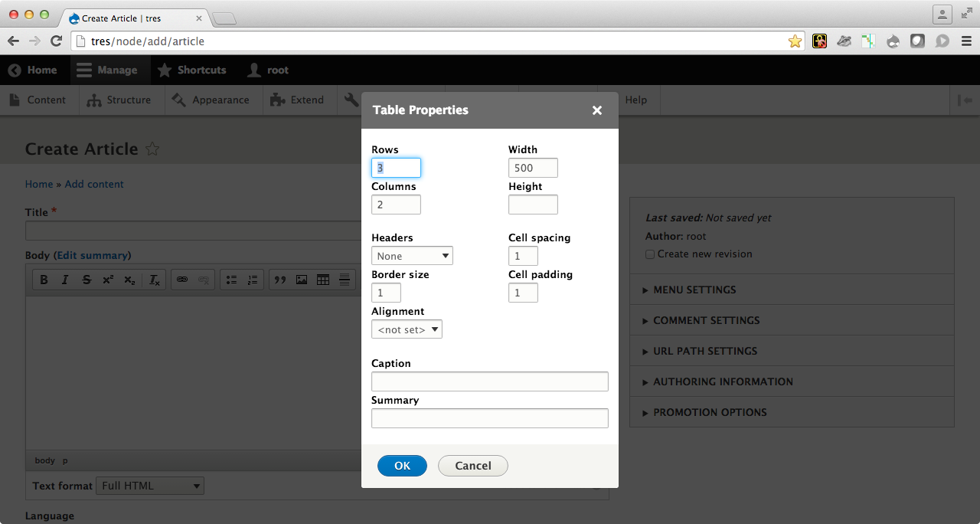Open the Headers dropdown in Table Properties
The height and width of the screenshot is (524, 980).
tap(412, 255)
